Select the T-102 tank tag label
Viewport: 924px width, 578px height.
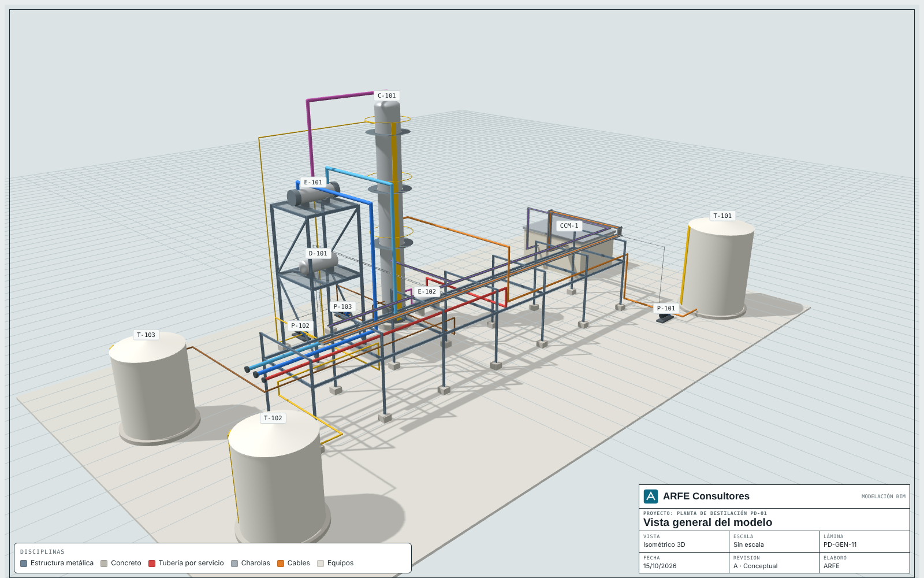tap(273, 418)
